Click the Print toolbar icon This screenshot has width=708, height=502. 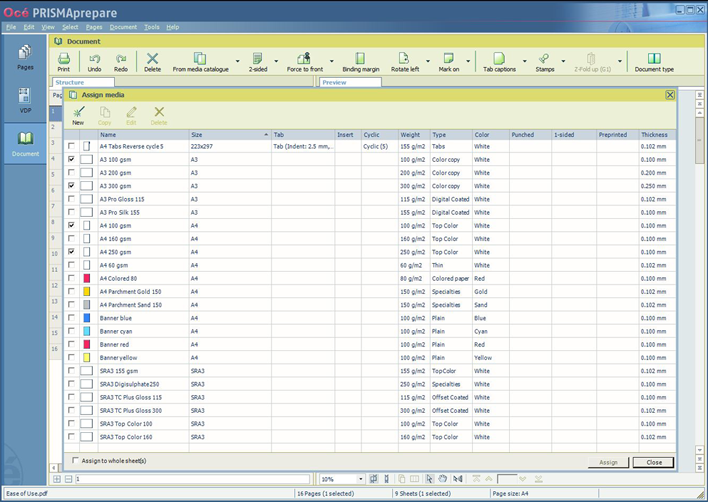click(64, 62)
